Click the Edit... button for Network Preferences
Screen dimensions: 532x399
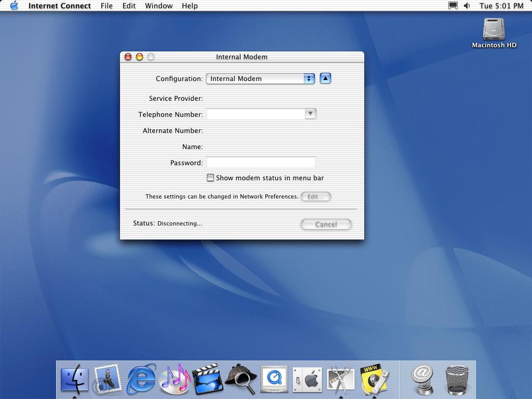[x=315, y=196]
